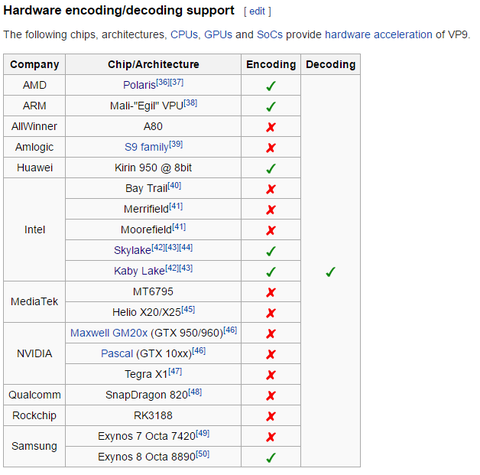
Task: Click the red cross in the Exynos 7 Octa row
Action: coord(271,437)
